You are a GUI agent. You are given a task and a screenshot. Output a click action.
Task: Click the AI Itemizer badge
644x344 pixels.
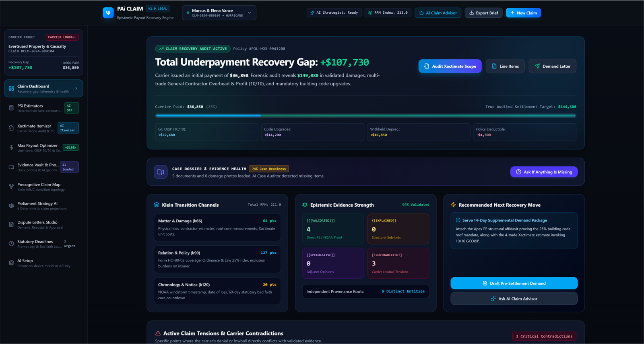pyautogui.click(x=68, y=128)
